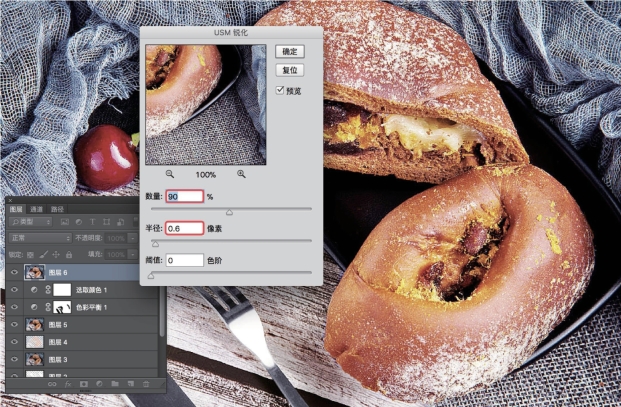This screenshot has height=407, width=621.
Task: Click the create new layer icon
Action: tap(131, 384)
